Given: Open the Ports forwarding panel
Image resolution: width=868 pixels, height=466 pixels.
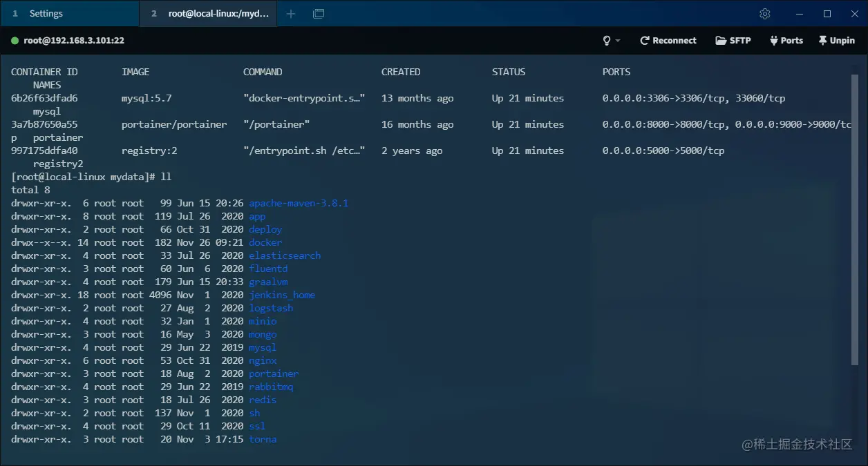Looking at the screenshot, I should tap(786, 41).
